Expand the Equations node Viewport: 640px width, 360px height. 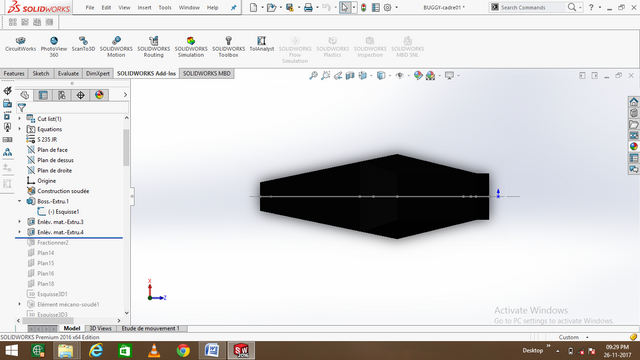pos(19,129)
